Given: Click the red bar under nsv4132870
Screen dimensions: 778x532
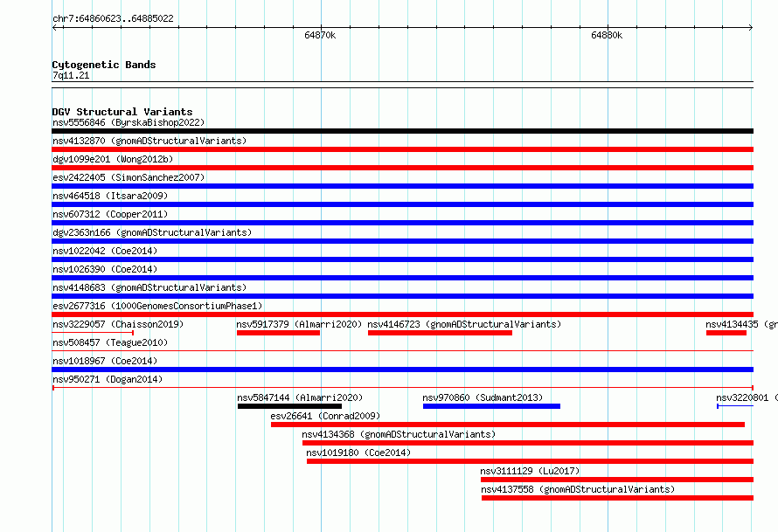Looking at the screenshot, I should click(x=402, y=149).
